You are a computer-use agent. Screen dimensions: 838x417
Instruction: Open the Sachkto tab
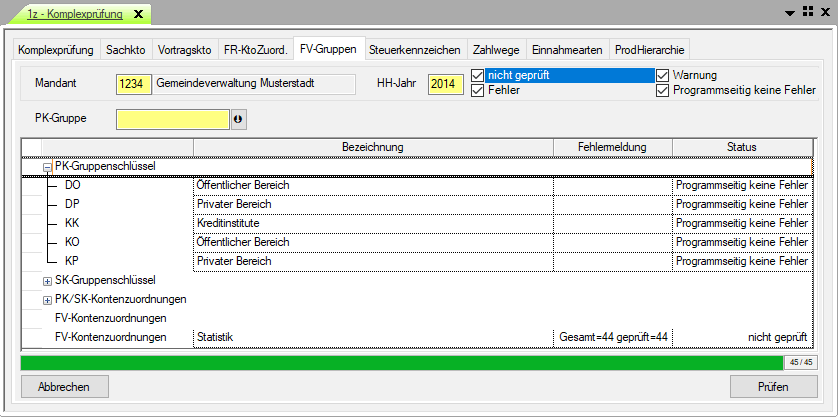(126, 49)
